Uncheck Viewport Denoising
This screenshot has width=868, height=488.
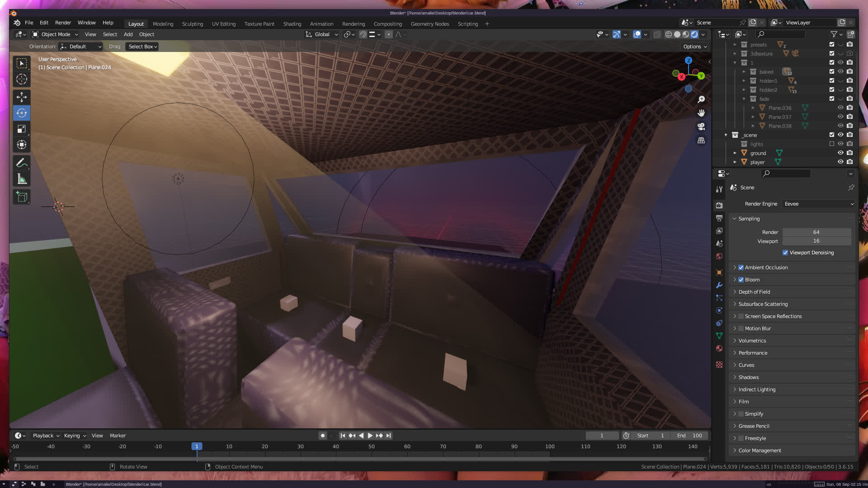click(785, 253)
